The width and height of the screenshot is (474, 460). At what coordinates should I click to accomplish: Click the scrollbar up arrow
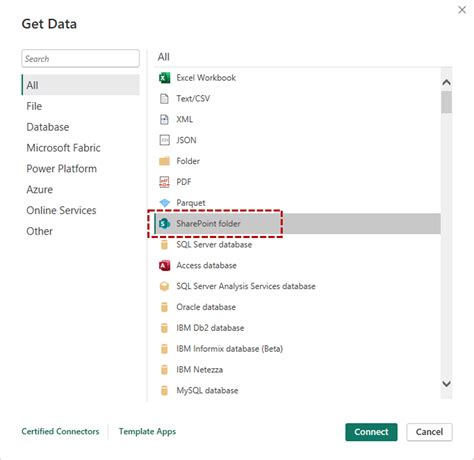pyautogui.click(x=446, y=82)
